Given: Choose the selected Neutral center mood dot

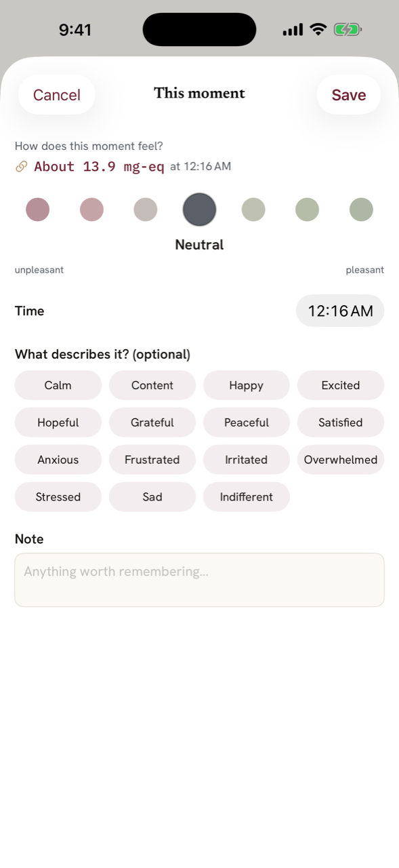Looking at the screenshot, I should click(199, 210).
